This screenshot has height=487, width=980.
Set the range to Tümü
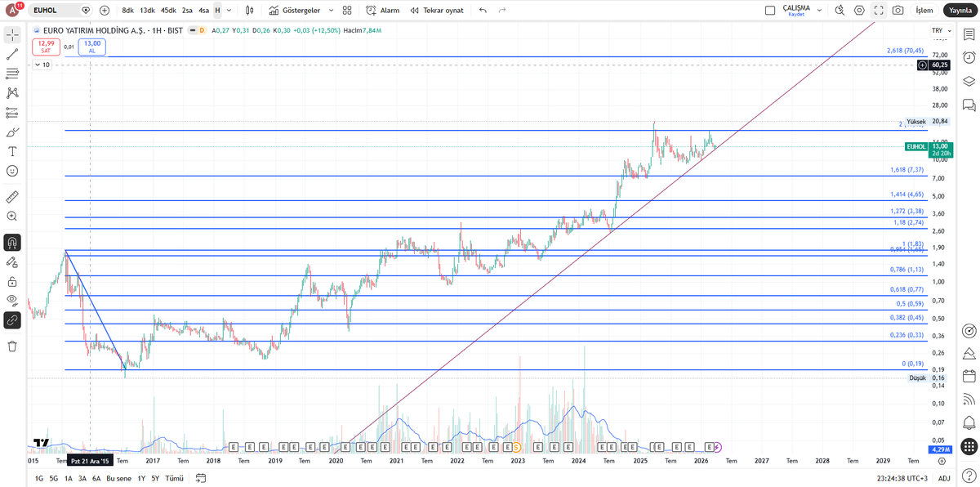tap(175, 479)
